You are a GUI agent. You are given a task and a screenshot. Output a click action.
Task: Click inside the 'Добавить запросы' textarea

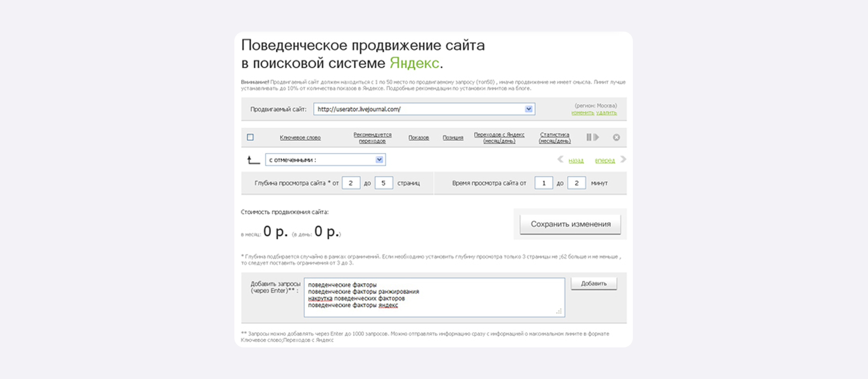click(434, 297)
